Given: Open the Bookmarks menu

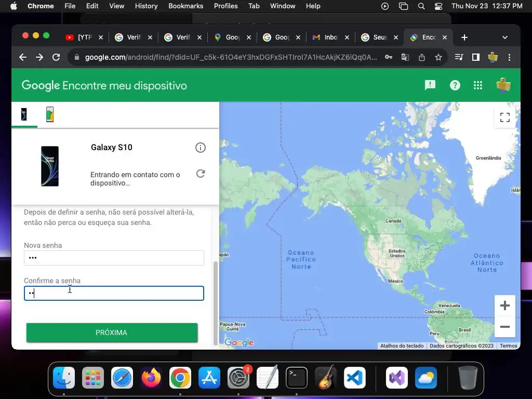Looking at the screenshot, I should [185, 6].
